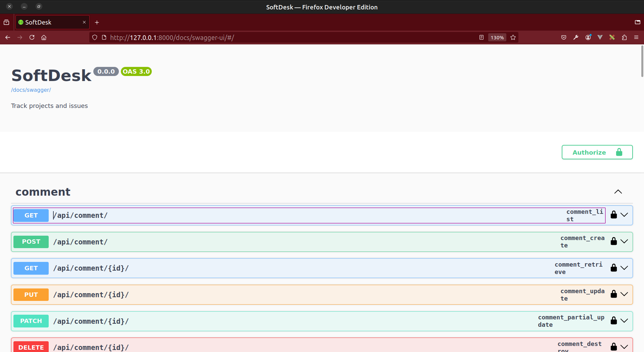Open a new browser tab
The width and height of the screenshot is (644, 352).
[97, 22]
